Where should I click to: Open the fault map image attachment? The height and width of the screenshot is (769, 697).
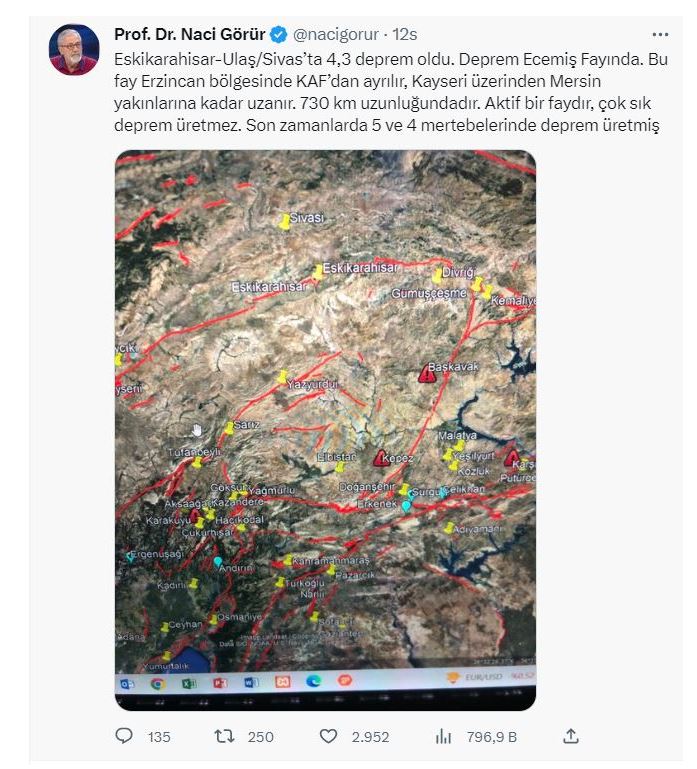click(x=325, y=430)
